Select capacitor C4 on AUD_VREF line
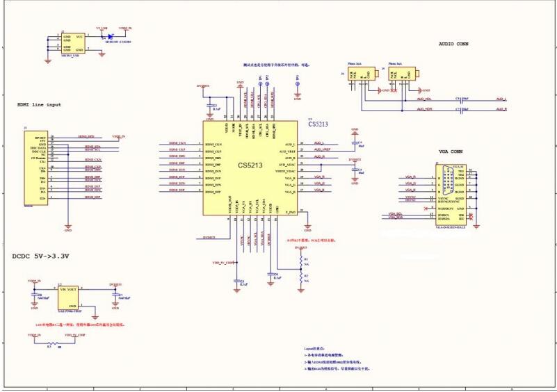557x392 pixels. (355, 142)
